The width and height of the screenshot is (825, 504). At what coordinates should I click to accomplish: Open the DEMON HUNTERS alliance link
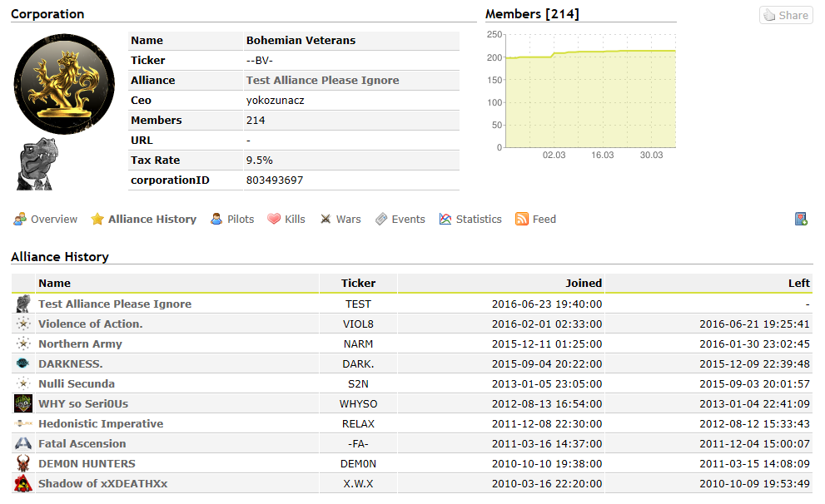(87, 464)
